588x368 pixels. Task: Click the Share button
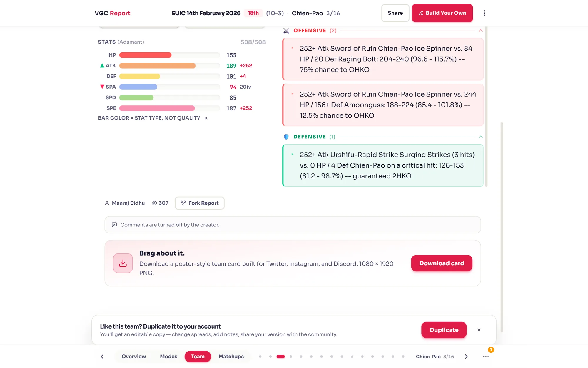click(x=395, y=13)
